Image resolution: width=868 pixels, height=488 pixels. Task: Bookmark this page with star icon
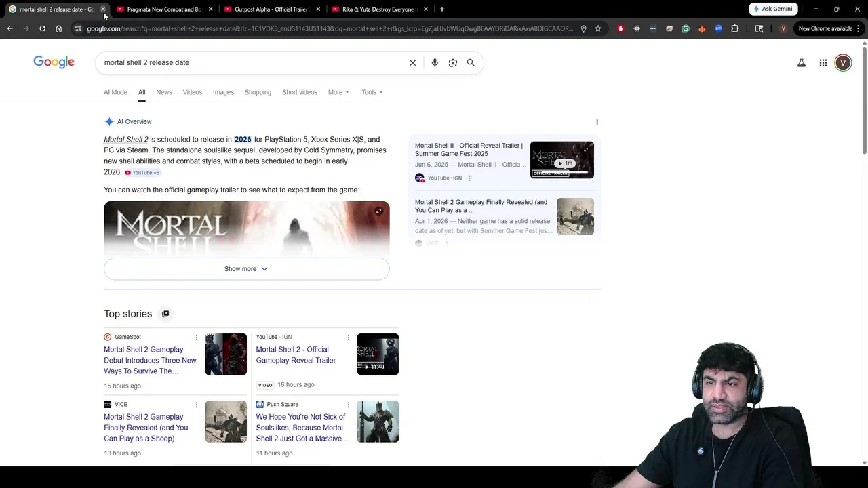[x=598, y=28]
